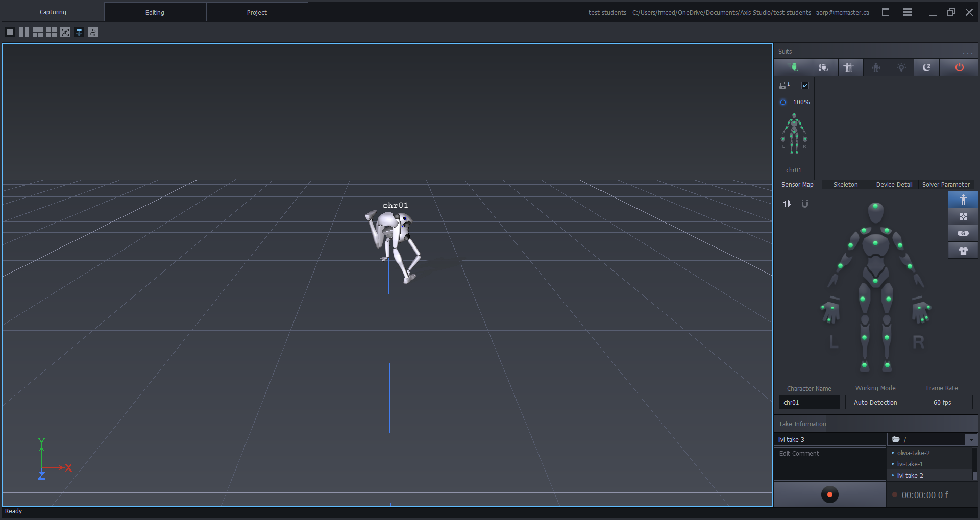Open the Suits panel three-dots options

(968, 52)
